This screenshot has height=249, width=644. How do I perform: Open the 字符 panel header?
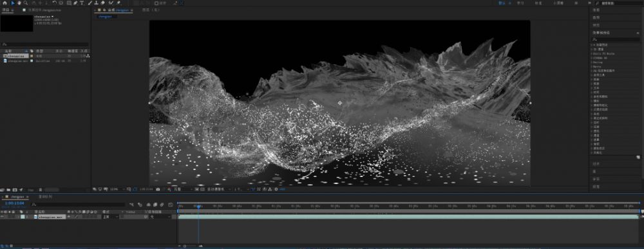tap(596, 180)
